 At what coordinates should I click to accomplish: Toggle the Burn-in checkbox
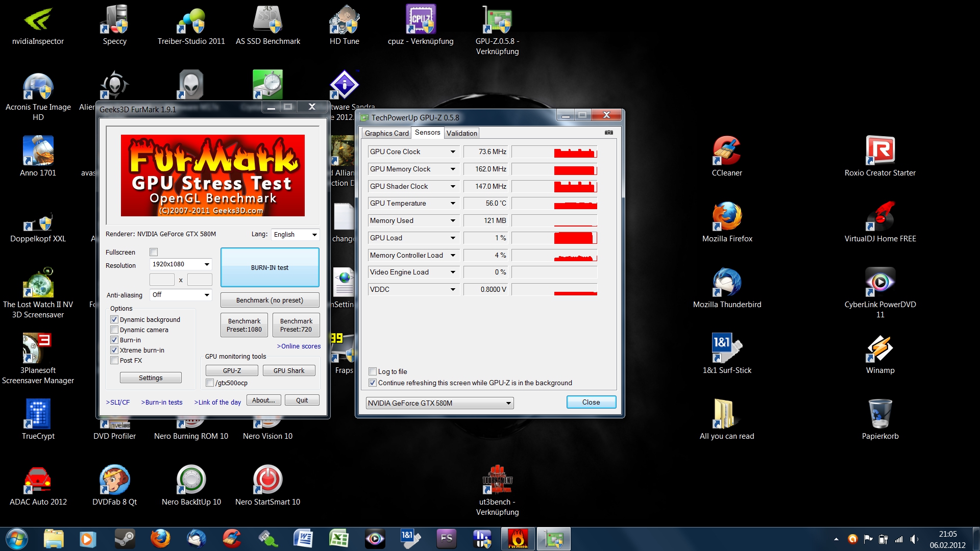(114, 340)
